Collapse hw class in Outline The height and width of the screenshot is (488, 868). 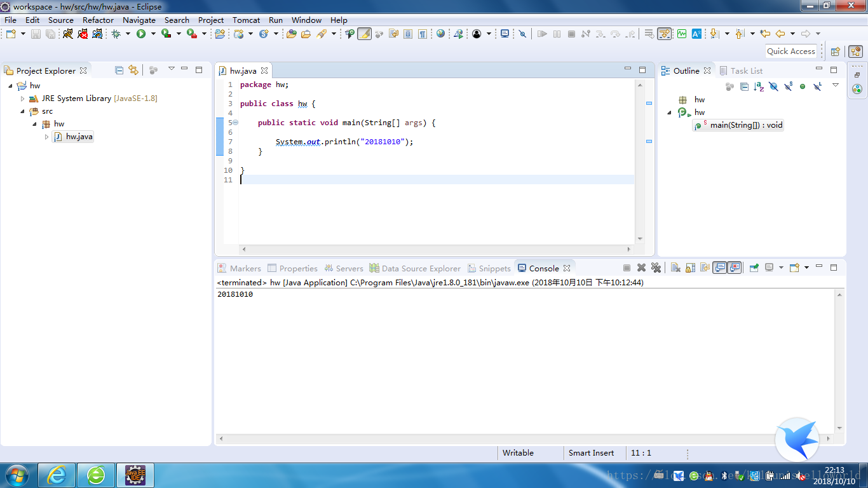point(669,112)
